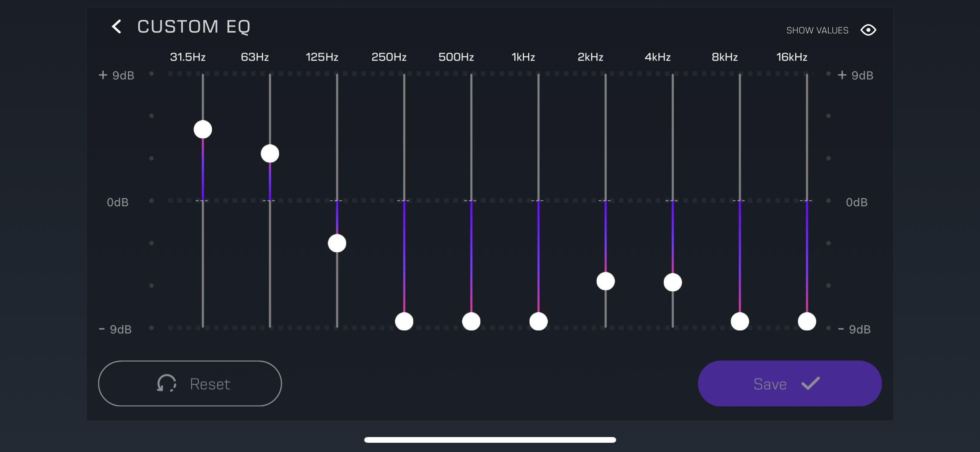Screen dimensions: 980x452
Task: Click the 8kHz slider knob
Action: click(x=740, y=321)
